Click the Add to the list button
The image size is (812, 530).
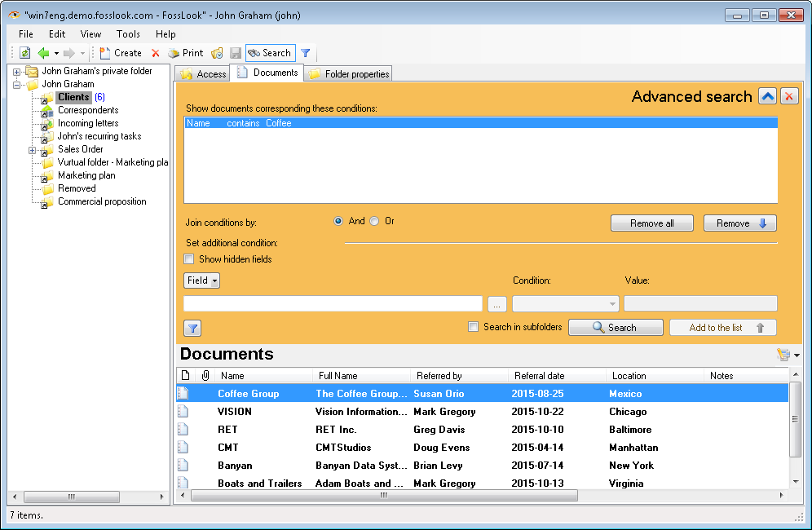[723, 328]
